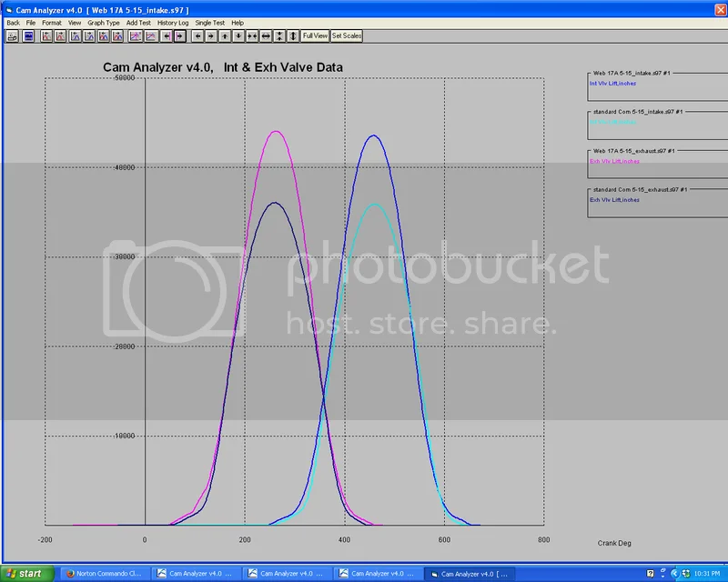Open the Add Test menu
Viewport: 728px width, 582px height.
[x=138, y=22]
